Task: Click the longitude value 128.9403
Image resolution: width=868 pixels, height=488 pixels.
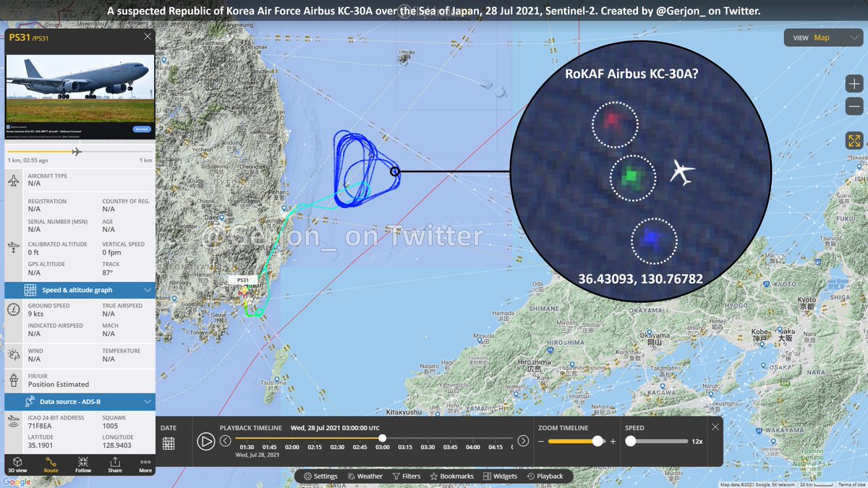Action: pyautogui.click(x=116, y=446)
